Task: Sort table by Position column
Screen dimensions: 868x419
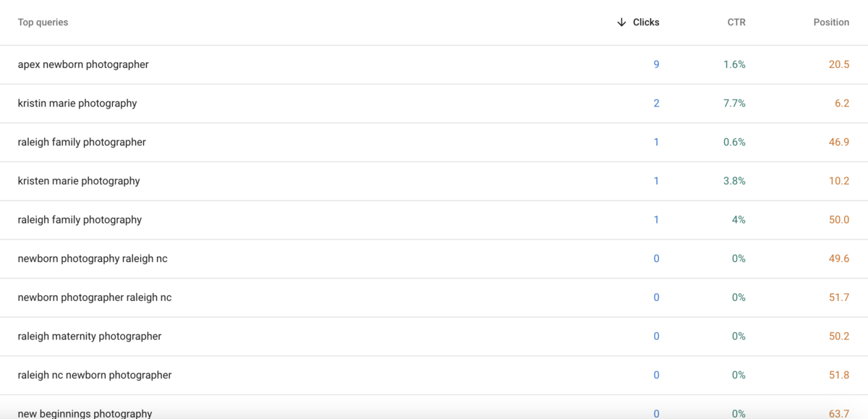Action: point(831,22)
